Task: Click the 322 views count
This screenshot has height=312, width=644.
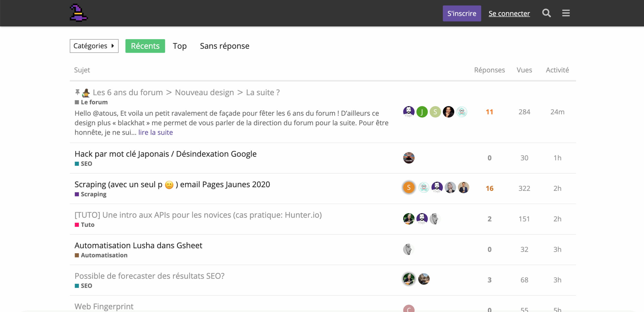Action: click(524, 188)
